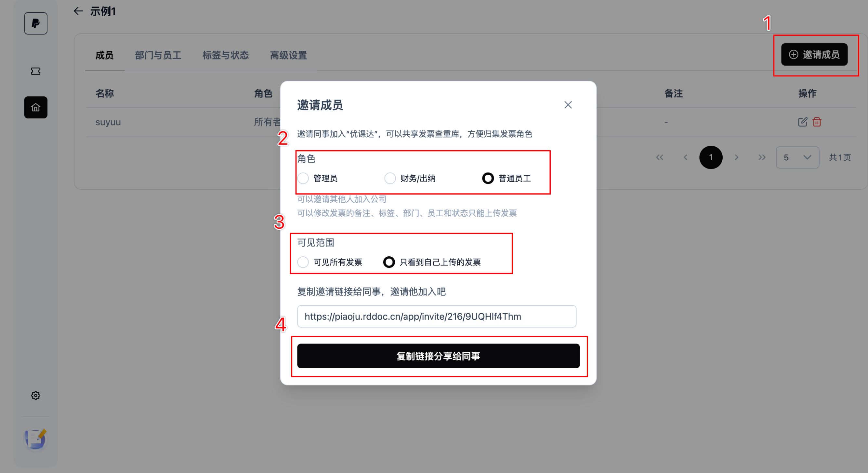
Task: Select the 财务/出纳 role radio
Action: (x=390, y=178)
